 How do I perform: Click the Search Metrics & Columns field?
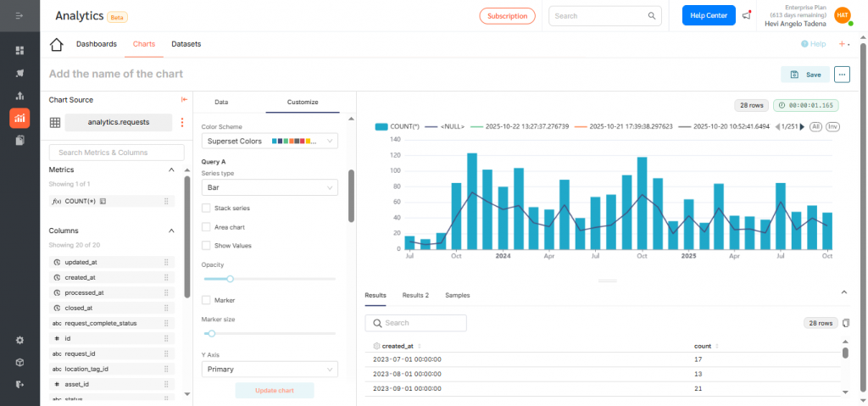tap(116, 153)
